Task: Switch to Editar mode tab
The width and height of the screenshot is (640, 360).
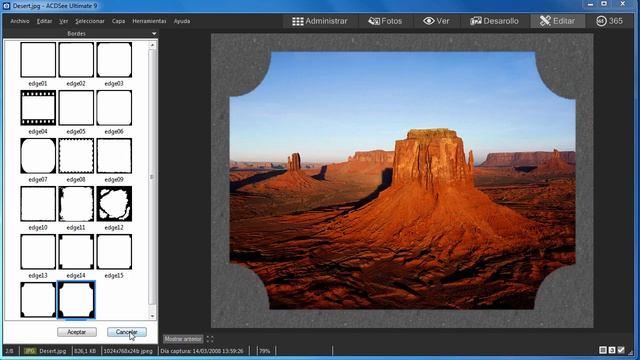Action: coord(557,21)
